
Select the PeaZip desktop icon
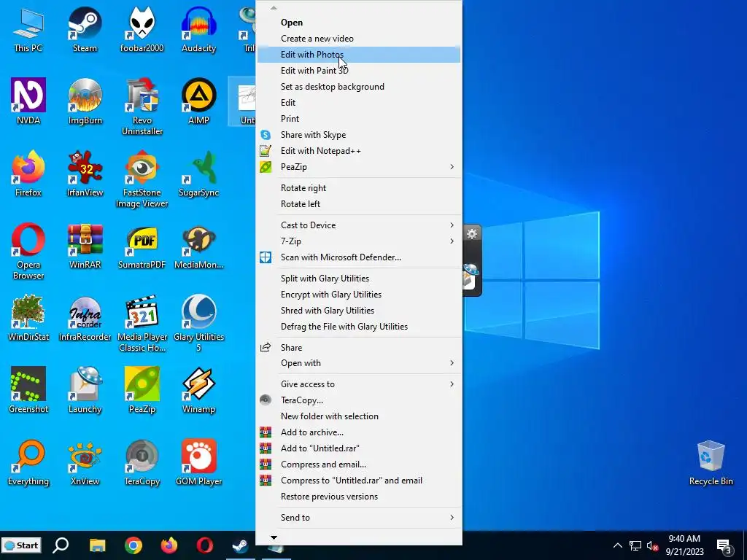[142, 391]
